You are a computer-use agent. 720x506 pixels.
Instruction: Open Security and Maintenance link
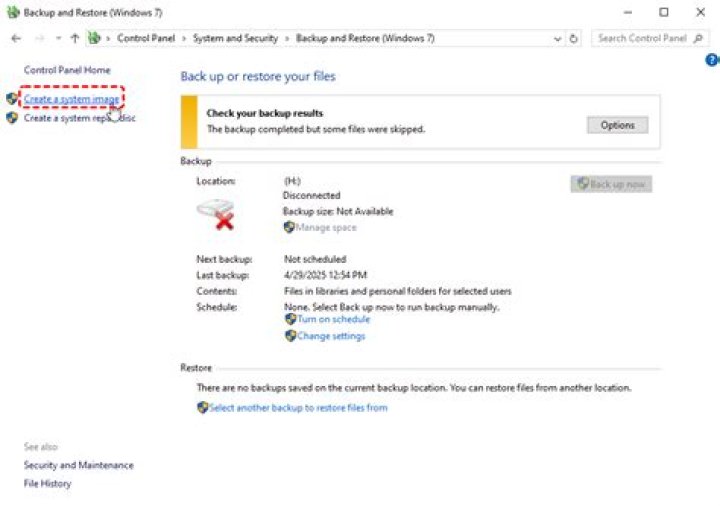click(x=79, y=465)
